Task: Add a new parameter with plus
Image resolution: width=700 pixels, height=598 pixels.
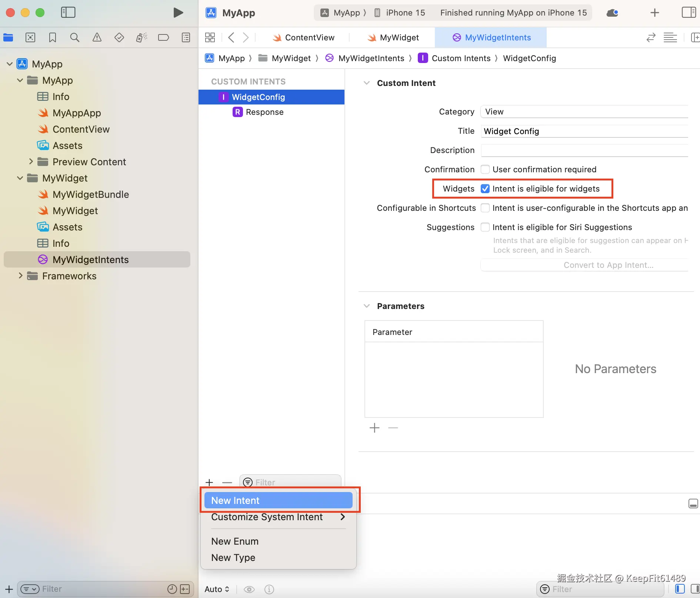Action: pos(374,428)
